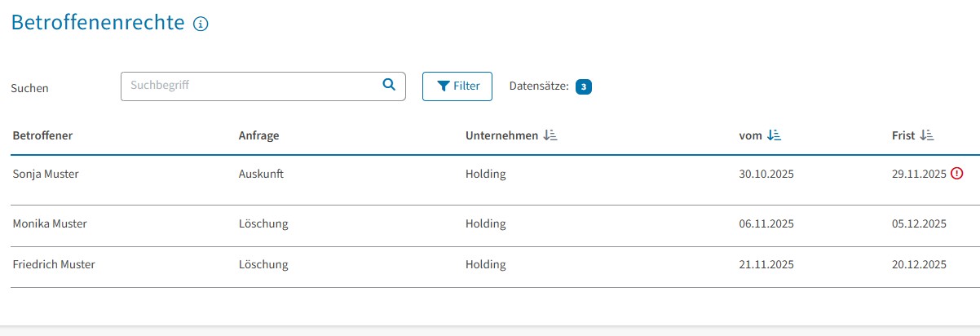Click the Betroffener column header
The image size is (980, 336).
[x=42, y=135]
